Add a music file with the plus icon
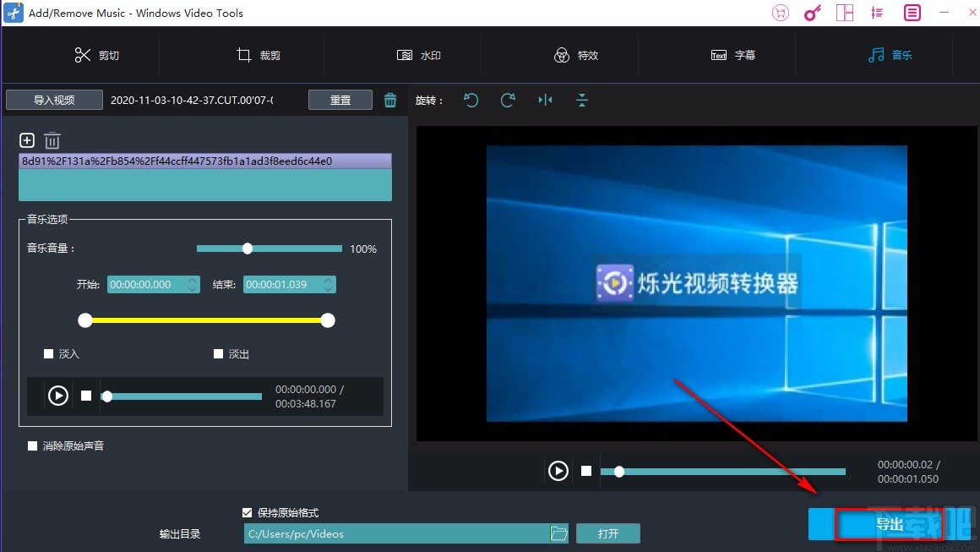Screen dimensions: 980x552 pyautogui.click(x=26, y=140)
